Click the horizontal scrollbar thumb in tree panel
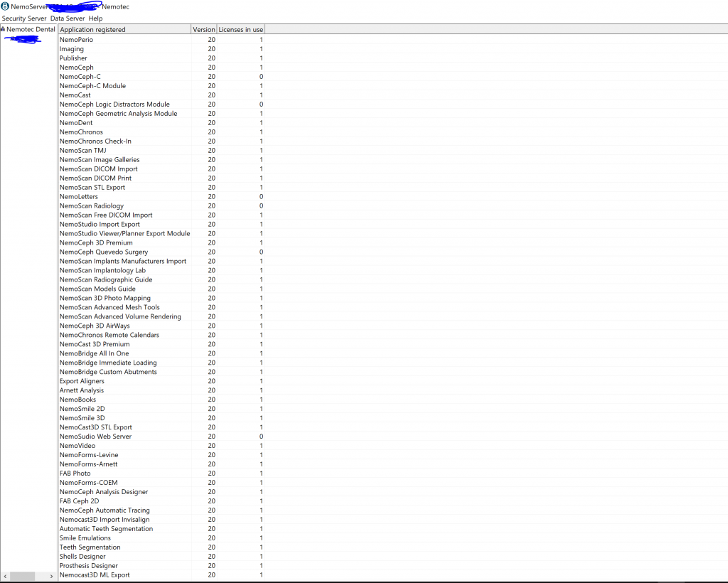This screenshot has width=728, height=583. point(23,576)
